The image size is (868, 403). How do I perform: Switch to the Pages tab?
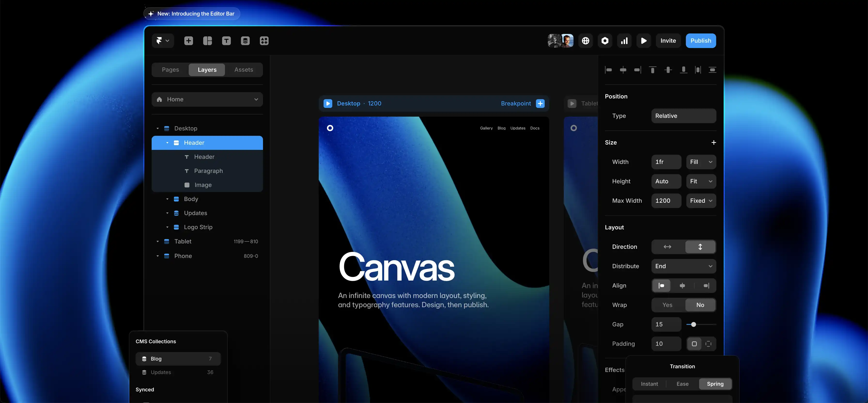click(170, 70)
